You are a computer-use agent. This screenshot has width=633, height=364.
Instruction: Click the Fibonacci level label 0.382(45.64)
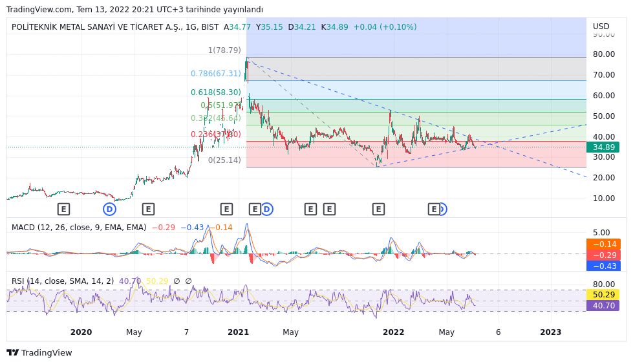click(x=216, y=118)
